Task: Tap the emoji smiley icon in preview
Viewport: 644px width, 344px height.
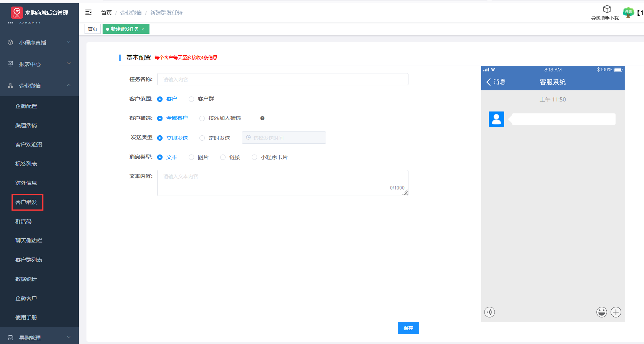Action: (601, 312)
